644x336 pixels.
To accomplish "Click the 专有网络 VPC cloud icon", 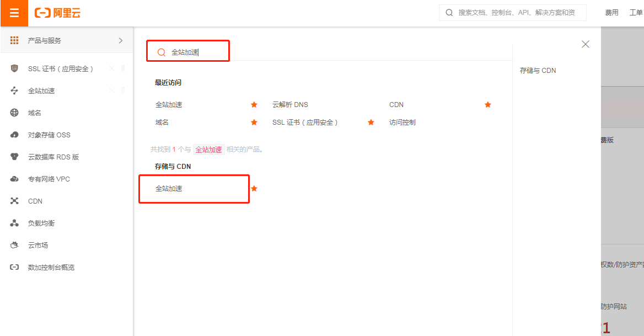I will tap(14, 179).
